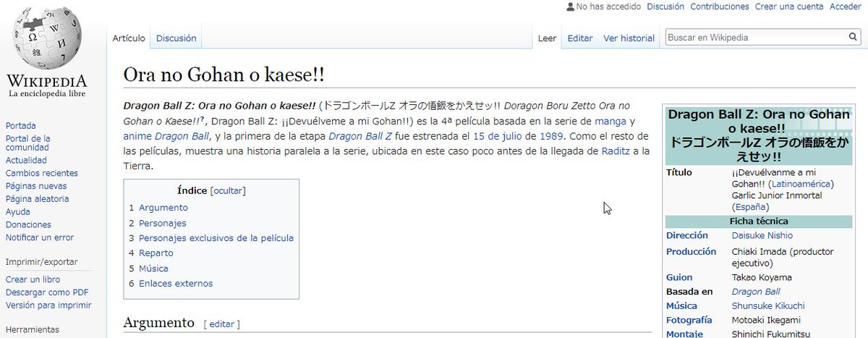Open the 1989 year link
Screen dimensions: 868x338
552,136
